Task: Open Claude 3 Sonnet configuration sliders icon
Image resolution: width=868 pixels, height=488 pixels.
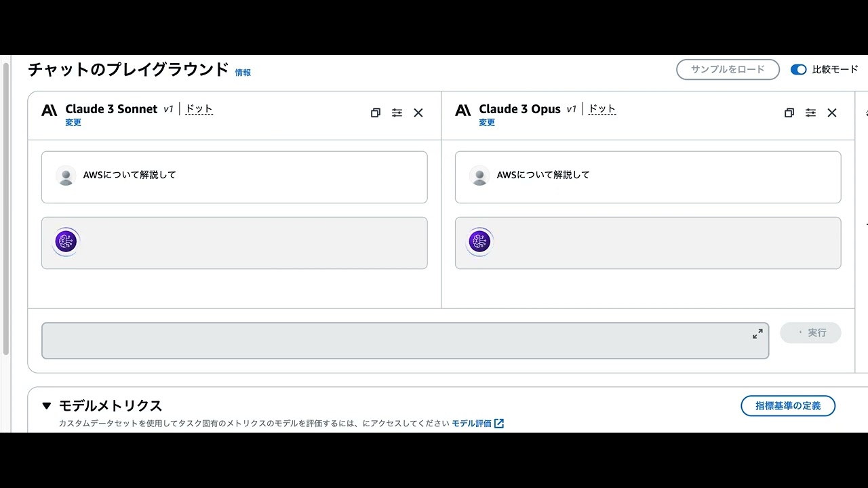Action: 397,113
